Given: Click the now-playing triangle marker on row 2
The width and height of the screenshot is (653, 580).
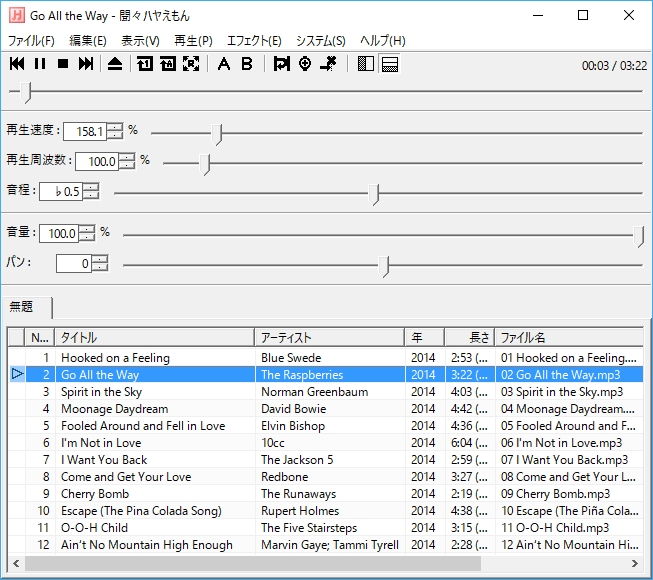Looking at the screenshot, I should point(17,374).
